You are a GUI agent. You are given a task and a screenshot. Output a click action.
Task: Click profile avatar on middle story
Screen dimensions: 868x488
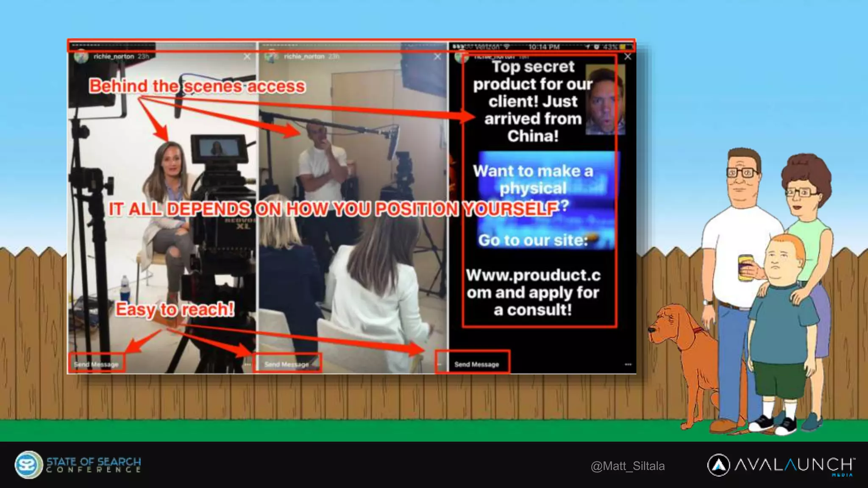271,56
